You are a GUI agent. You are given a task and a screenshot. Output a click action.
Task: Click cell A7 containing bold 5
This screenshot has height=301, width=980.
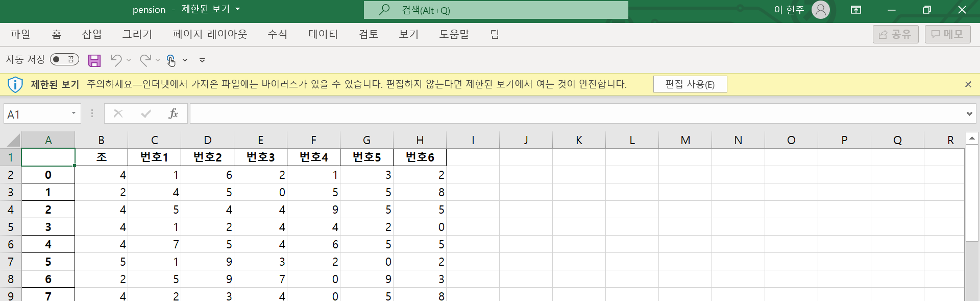pos(48,262)
